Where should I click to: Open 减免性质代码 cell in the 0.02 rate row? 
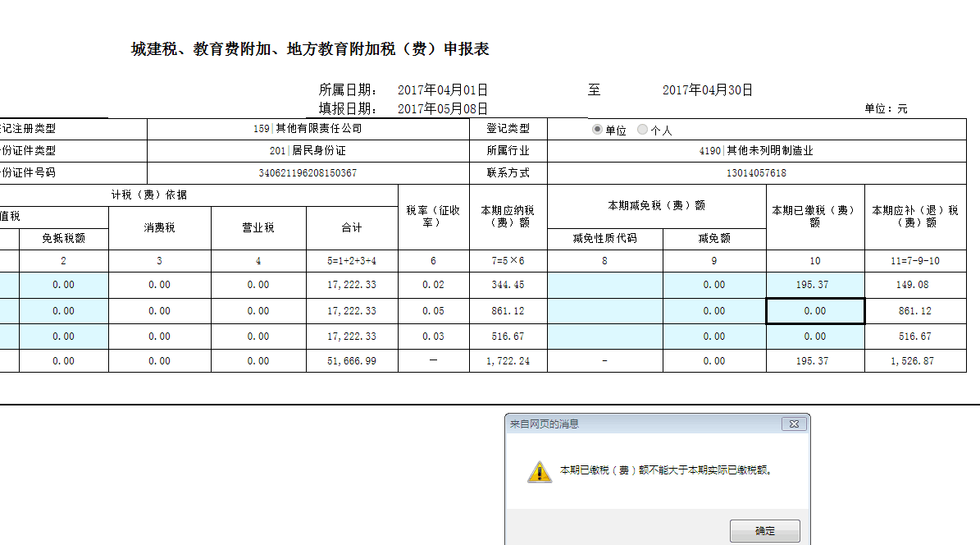604,285
